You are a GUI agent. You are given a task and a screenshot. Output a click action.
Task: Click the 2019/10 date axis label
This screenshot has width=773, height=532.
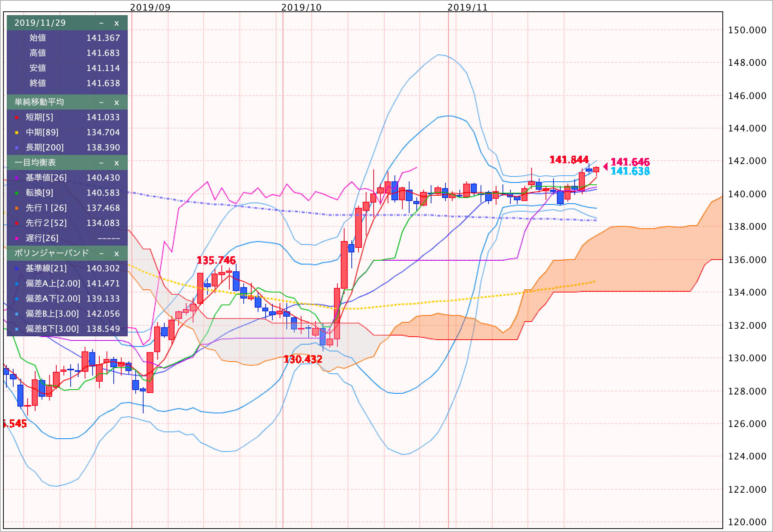coord(301,8)
